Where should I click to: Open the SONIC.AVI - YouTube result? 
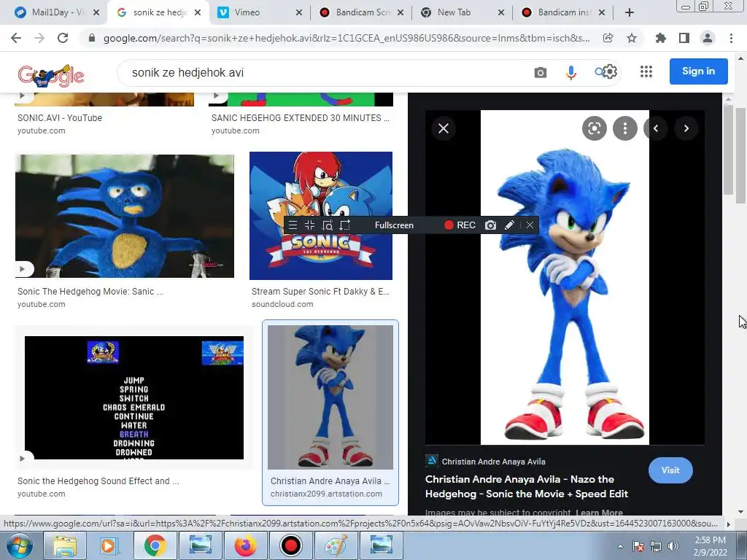coord(60,118)
